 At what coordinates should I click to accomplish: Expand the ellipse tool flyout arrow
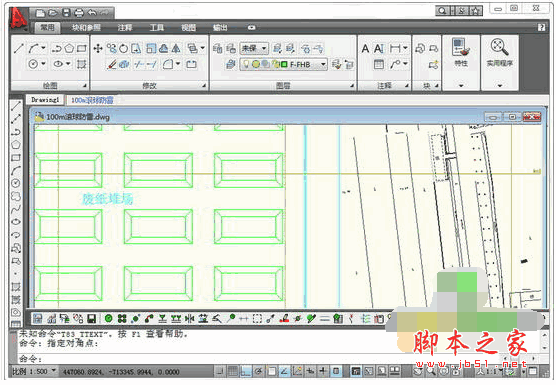pyautogui.click(x=68, y=64)
